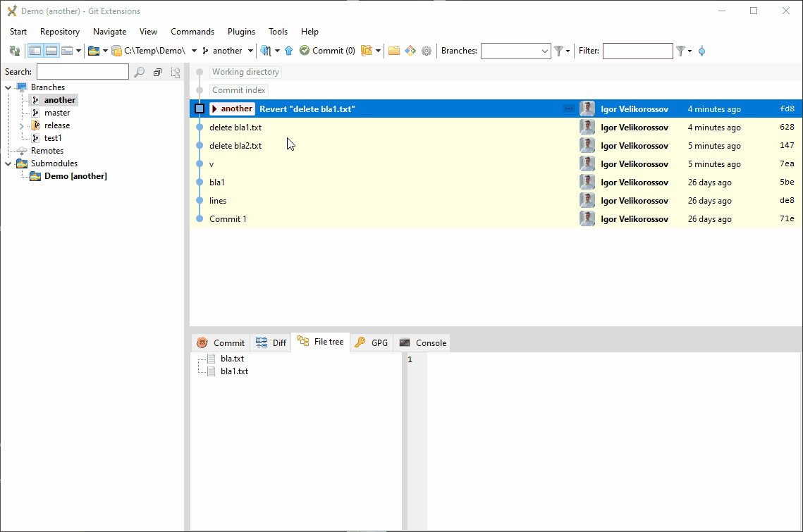
Task: Select the 'bla1' commit row
Action: pyautogui.click(x=496, y=183)
